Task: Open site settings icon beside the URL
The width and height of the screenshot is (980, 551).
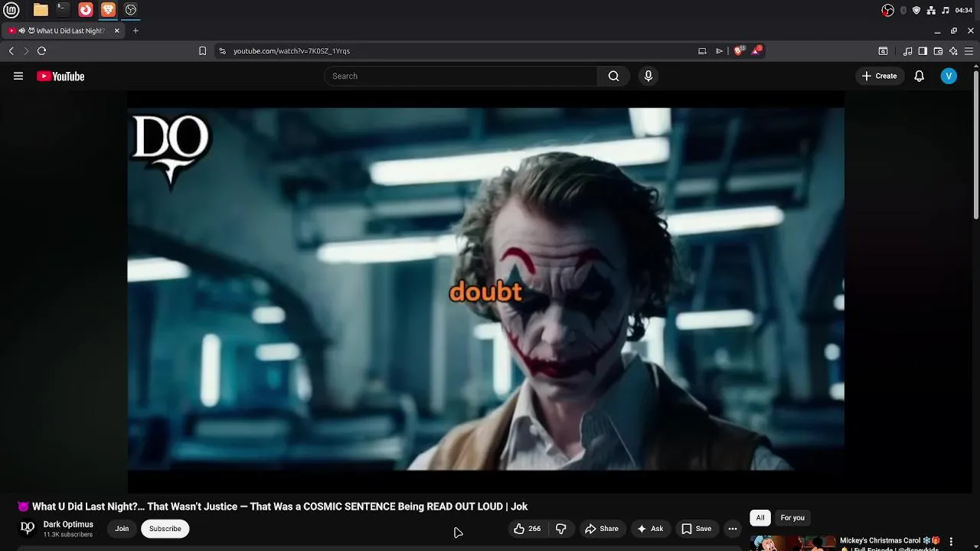Action: (x=222, y=51)
